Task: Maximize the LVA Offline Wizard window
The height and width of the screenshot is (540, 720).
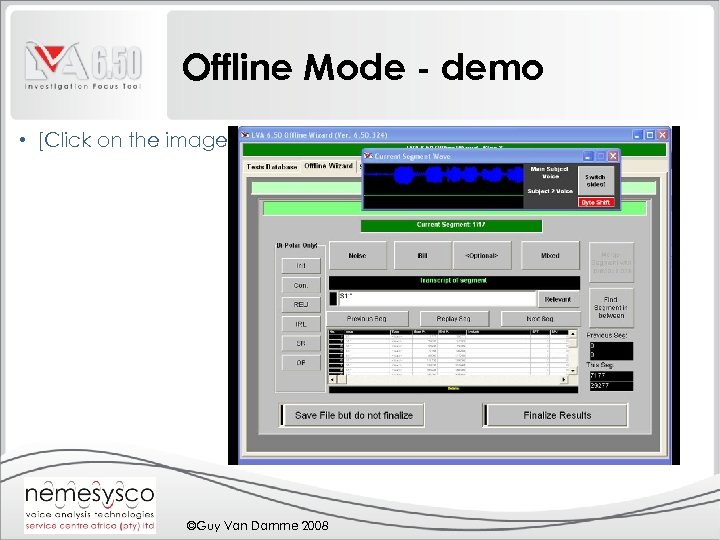Action: point(650,135)
